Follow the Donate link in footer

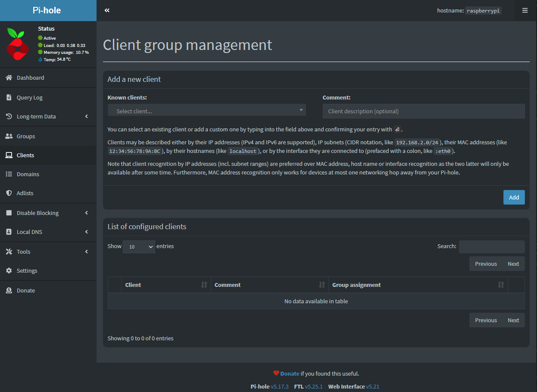pyautogui.click(x=290, y=373)
